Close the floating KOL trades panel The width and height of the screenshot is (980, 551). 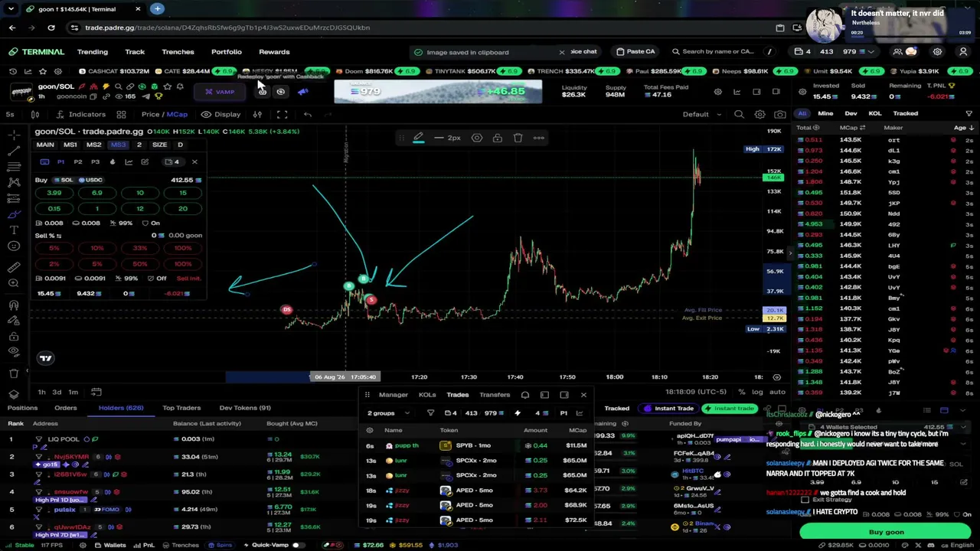point(583,395)
